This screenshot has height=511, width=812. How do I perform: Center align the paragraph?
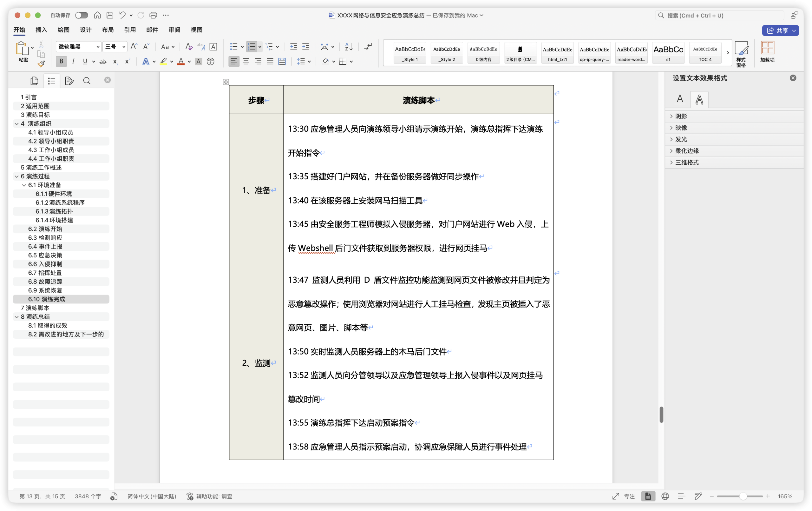(x=246, y=62)
